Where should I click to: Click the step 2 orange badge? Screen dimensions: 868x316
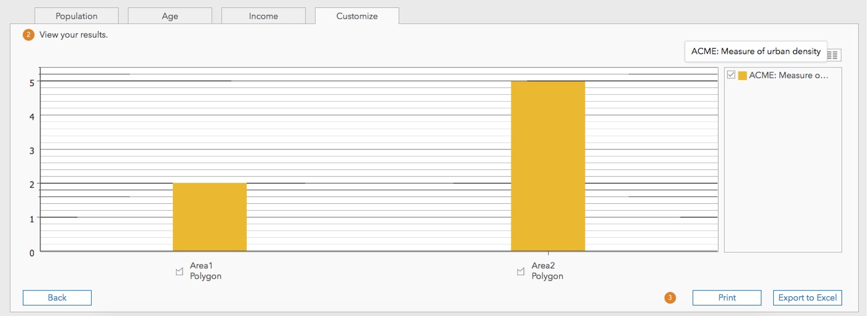point(29,35)
